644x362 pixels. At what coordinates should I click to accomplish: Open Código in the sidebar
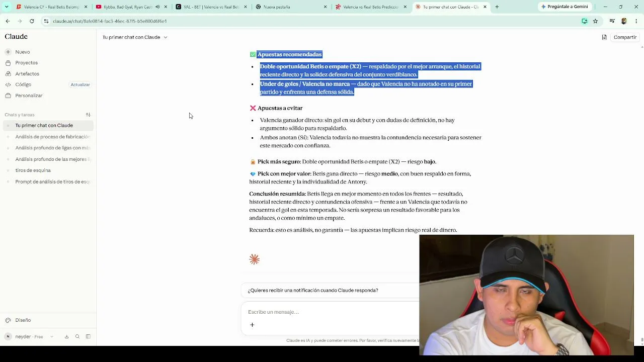(23, 84)
